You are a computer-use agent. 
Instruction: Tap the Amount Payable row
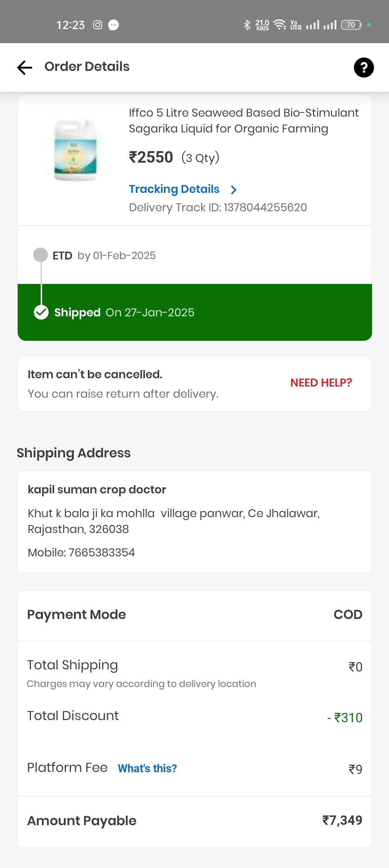194,820
